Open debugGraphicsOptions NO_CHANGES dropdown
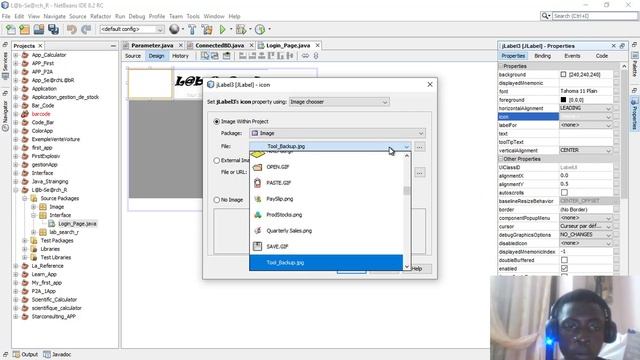 pos(586,235)
